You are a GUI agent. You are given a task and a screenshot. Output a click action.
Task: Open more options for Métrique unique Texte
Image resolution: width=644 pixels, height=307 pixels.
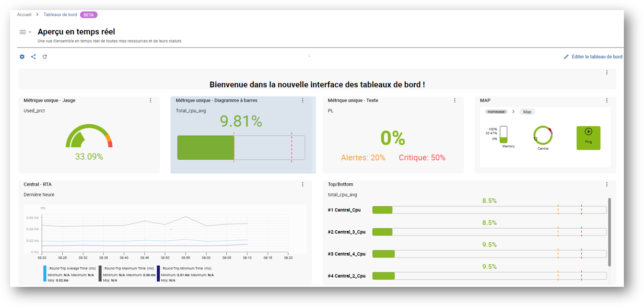point(455,100)
